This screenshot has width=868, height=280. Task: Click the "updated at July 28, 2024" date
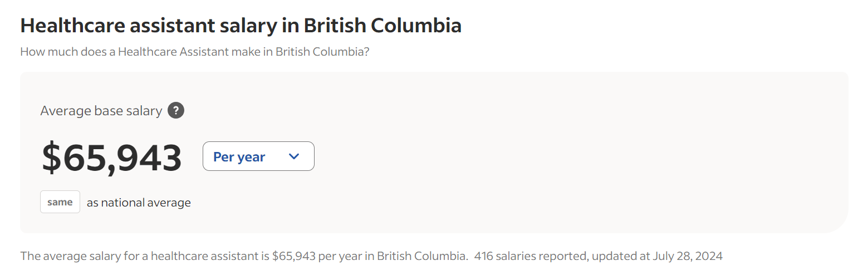click(657, 257)
